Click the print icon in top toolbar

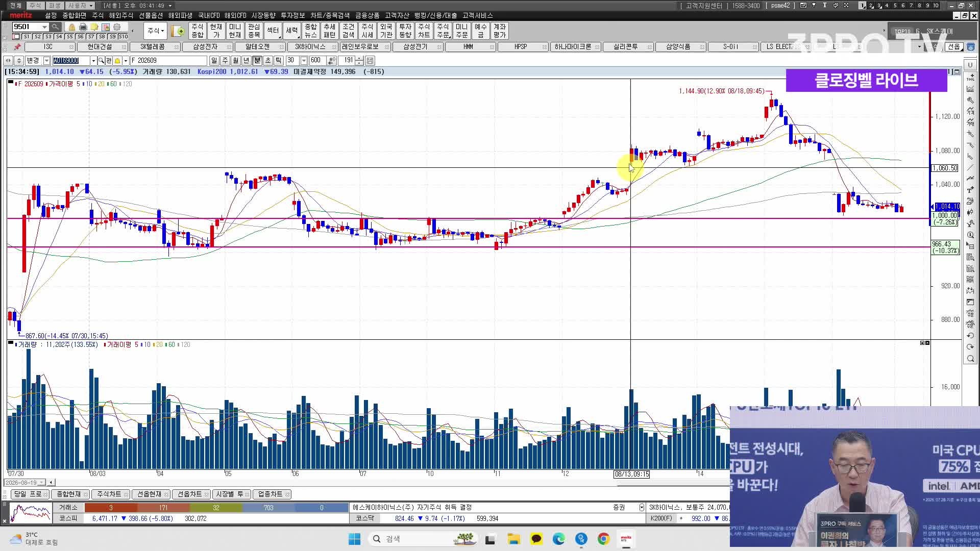tap(83, 27)
